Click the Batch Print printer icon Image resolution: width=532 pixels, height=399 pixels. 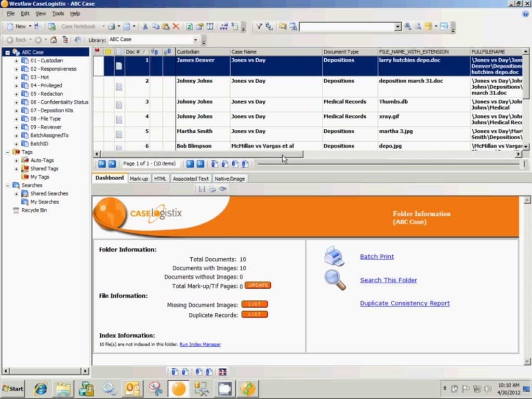334,256
